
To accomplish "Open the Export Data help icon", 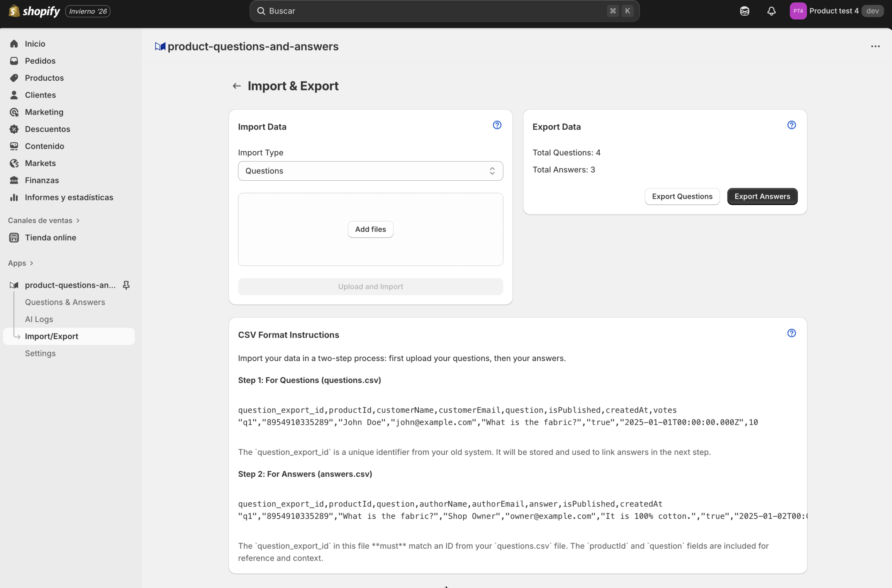I will tap(791, 125).
